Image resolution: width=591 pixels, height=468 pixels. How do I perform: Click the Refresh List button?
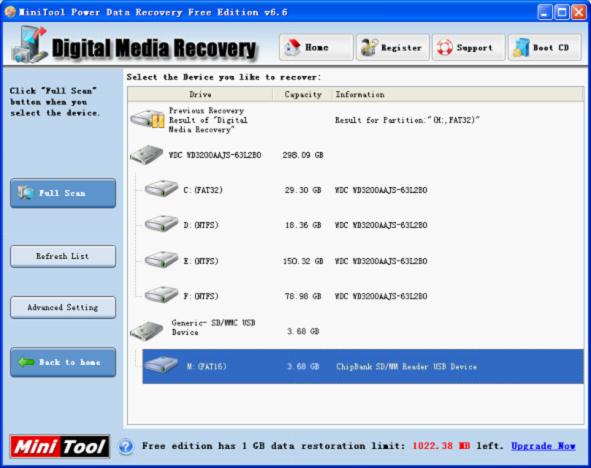point(63,256)
